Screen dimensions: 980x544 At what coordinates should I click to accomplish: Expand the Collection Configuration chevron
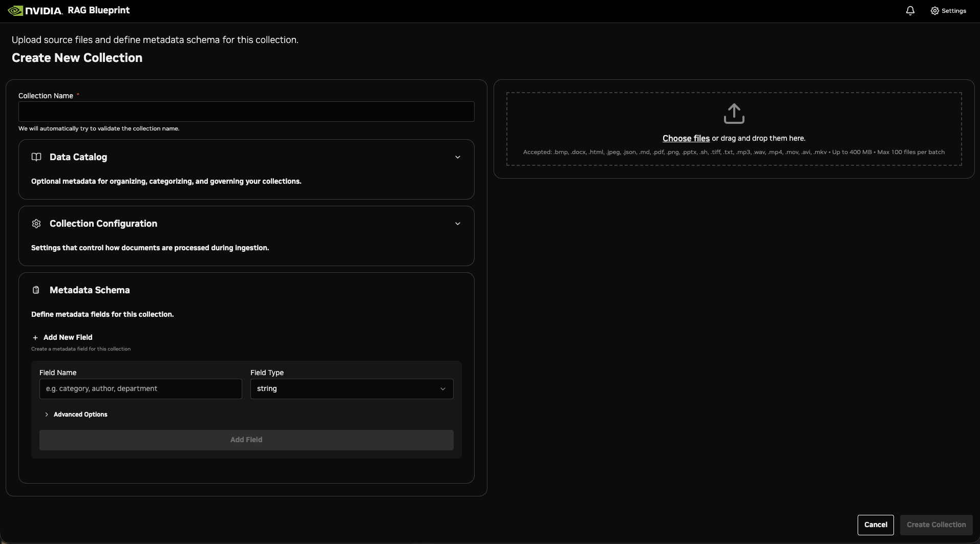458,224
